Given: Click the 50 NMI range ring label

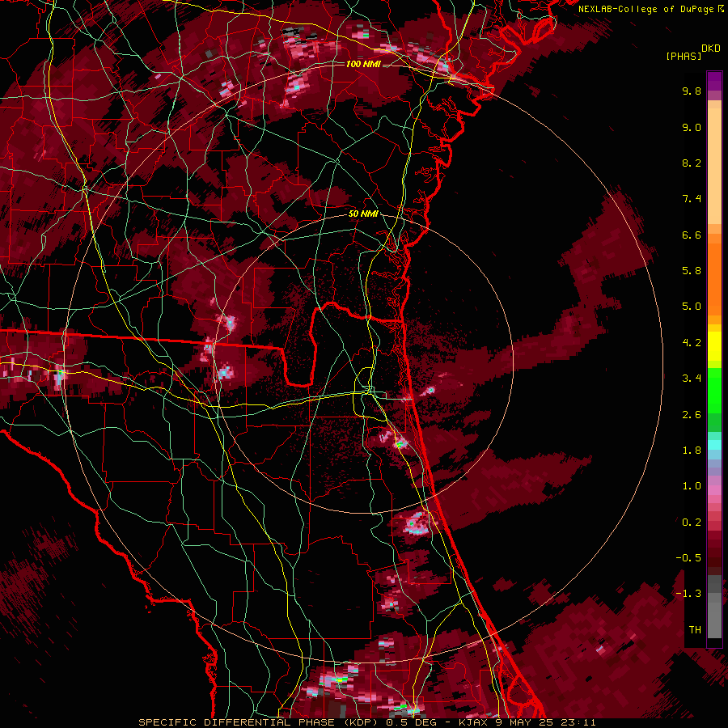Looking at the screenshot, I should click(x=363, y=214).
